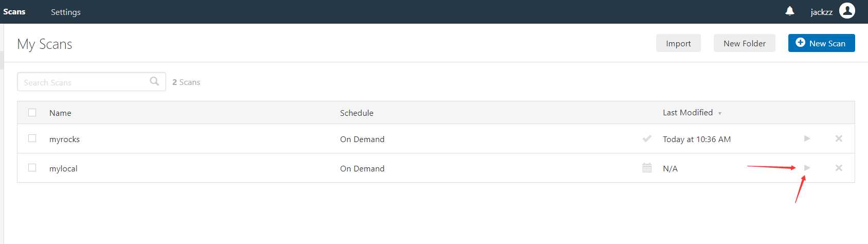Tick the mylocal scan checkbox
Screen dimensions: 868x244
32,168
